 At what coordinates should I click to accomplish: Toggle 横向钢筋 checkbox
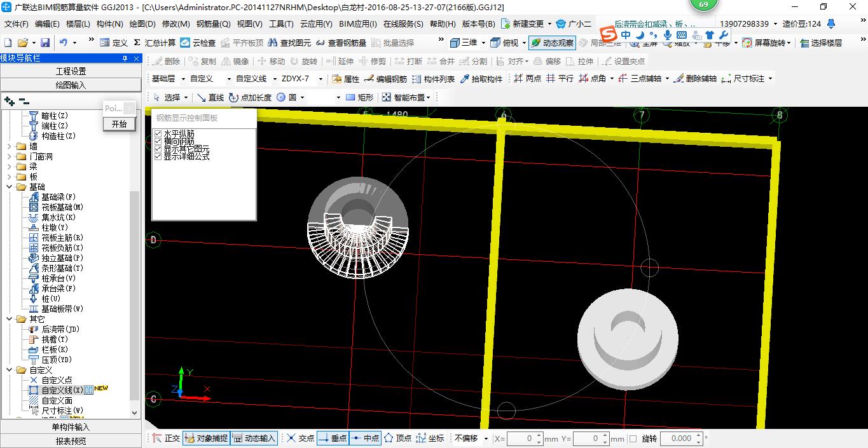[x=158, y=142]
